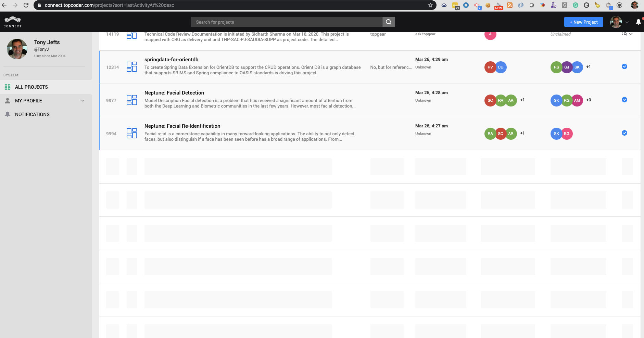This screenshot has width=644, height=338.
Task: Click project ID 9977
Action: pos(111,100)
